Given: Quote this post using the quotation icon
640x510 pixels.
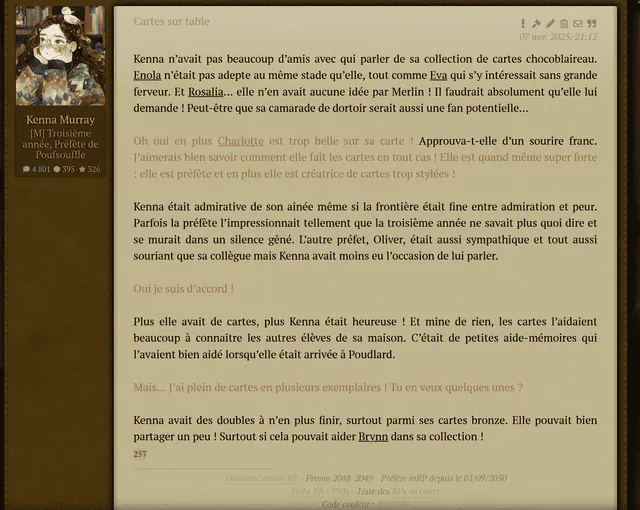Looking at the screenshot, I should (x=592, y=24).
